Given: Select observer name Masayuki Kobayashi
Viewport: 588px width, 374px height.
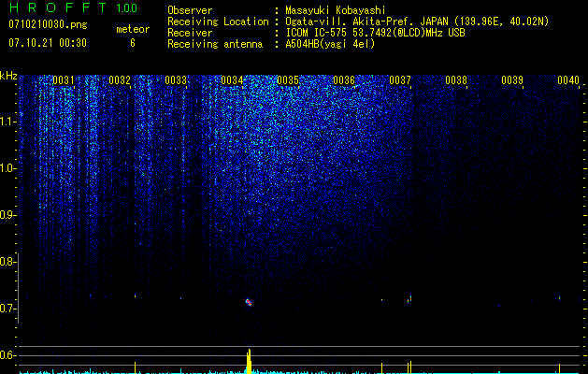Looking at the screenshot, I should [336, 10].
